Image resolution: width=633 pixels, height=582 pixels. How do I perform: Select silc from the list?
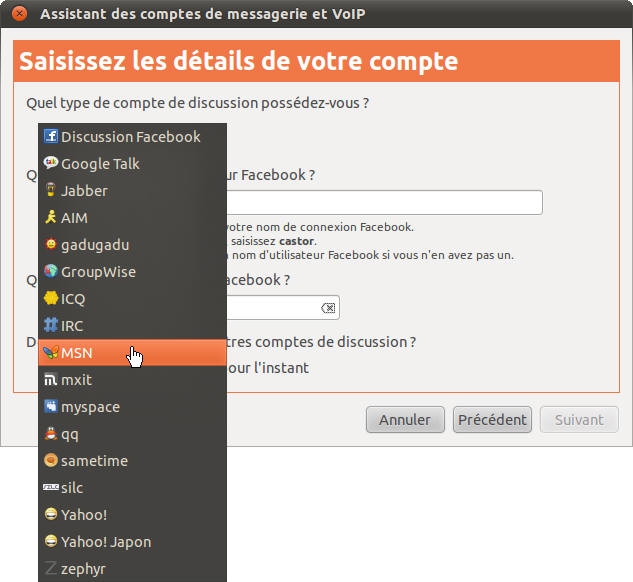click(132, 488)
